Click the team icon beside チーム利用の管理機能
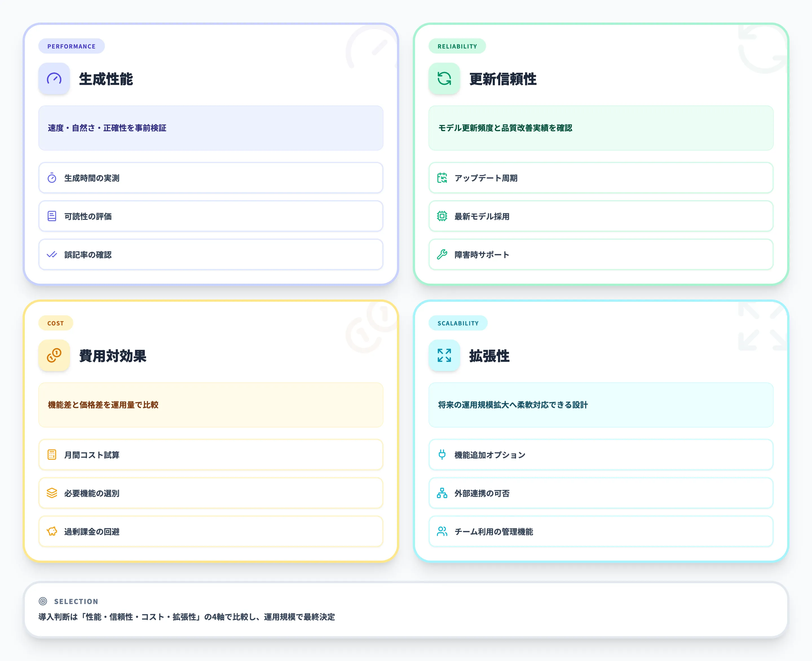 click(442, 532)
